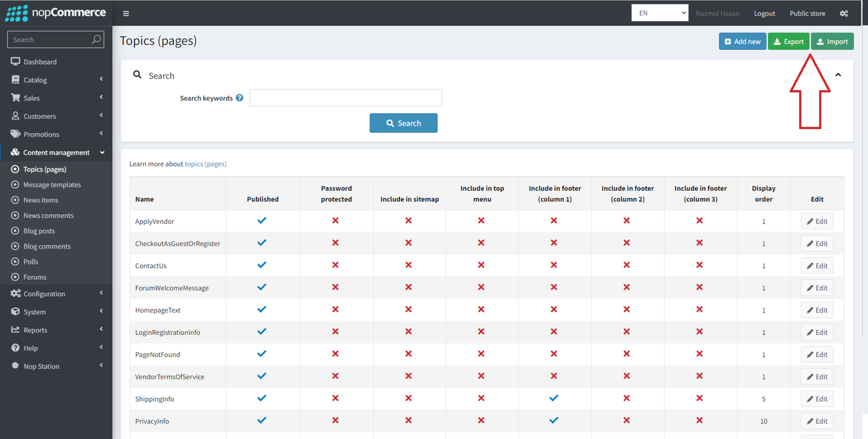868x439 pixels.
Task: Click Edit button for LoginRegistrationInfo row
Action: coord(817,332)
